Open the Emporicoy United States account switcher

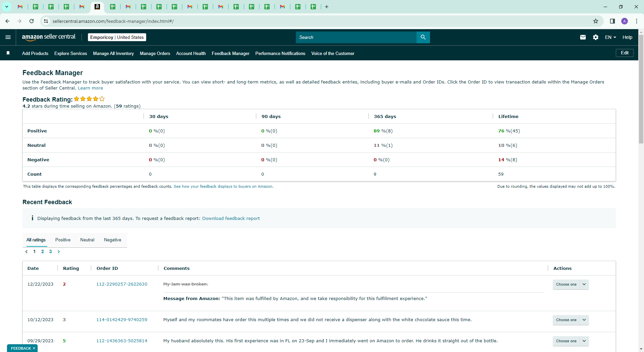pyautogui.click(x=117, y=37)
